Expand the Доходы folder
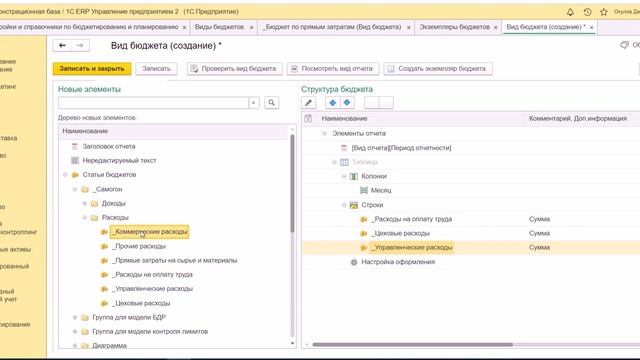640x360 pixels. point(84,203)
